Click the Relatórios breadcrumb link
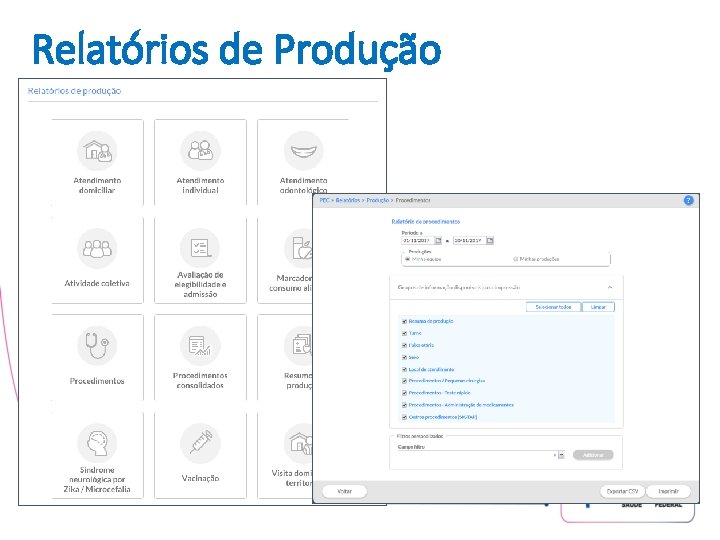720x540 pixels. point(348,200)
